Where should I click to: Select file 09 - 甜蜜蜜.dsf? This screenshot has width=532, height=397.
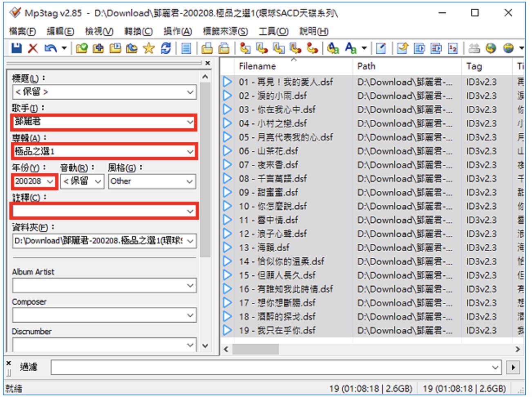click(x=268, y=192)
